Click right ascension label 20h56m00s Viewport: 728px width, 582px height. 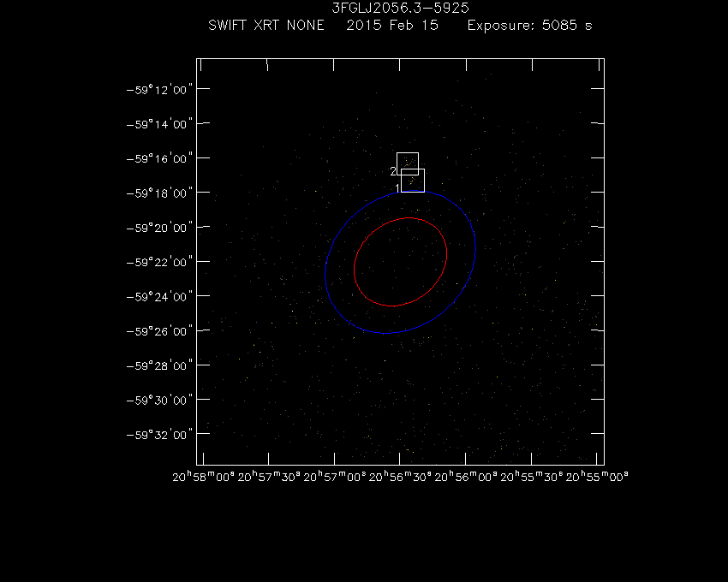click(x=466, y=477)
